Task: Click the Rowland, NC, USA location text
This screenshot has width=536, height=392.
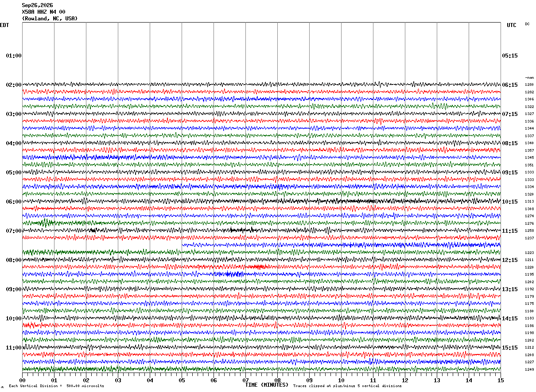Action: [50, 19]
